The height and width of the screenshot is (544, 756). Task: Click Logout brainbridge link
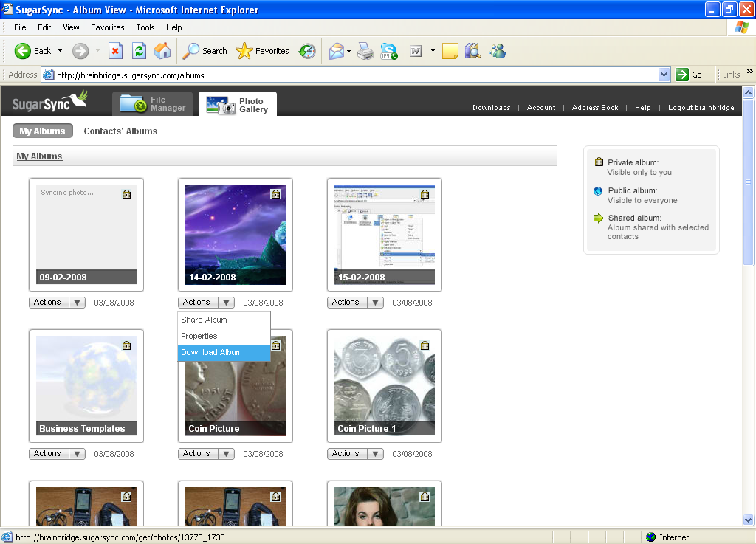click(701, 108)
